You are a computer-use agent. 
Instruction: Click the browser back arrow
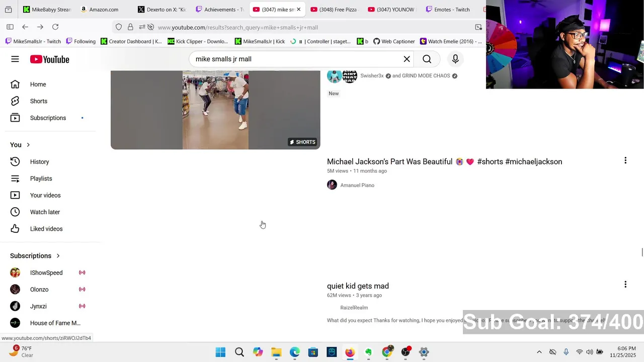coord(25,27)
